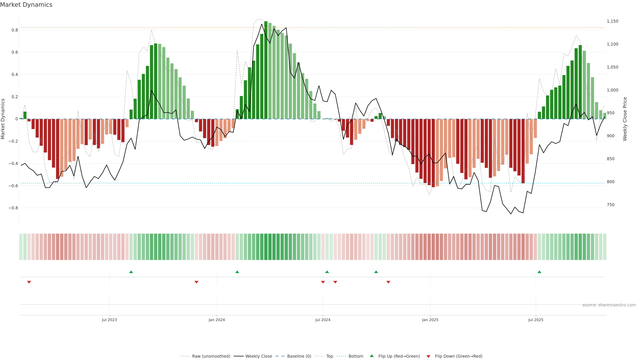644x362 pixels.
Task: Click the 1,150 price axis tick label
Action: click(612, 21)
